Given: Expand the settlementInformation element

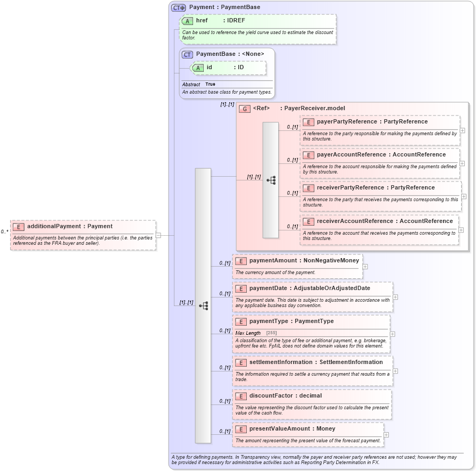Looking at the screenshot, I should 395,371.
